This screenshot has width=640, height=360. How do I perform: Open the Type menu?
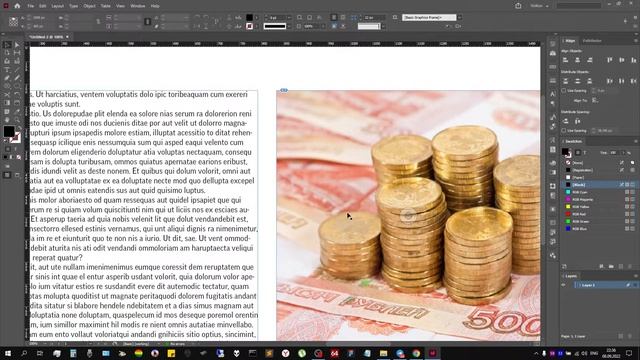(x=73, y=6)
